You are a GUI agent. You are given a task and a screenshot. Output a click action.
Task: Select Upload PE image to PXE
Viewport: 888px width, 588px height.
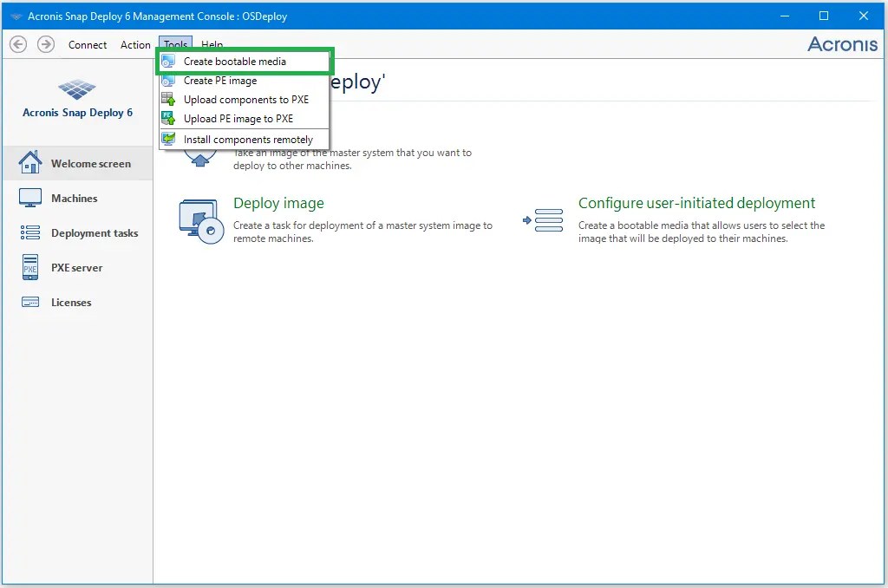pyautogui.click(x=244, y=119)
